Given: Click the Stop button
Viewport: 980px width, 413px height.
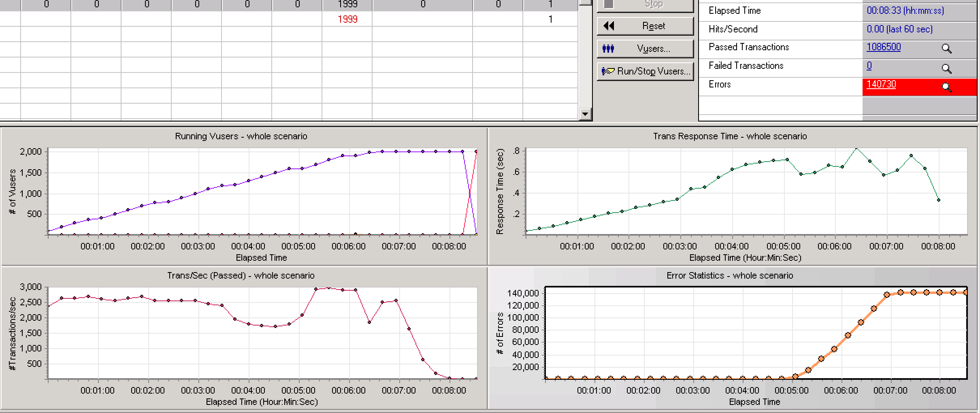Looking at the screenshot, I should coord(645,4).
